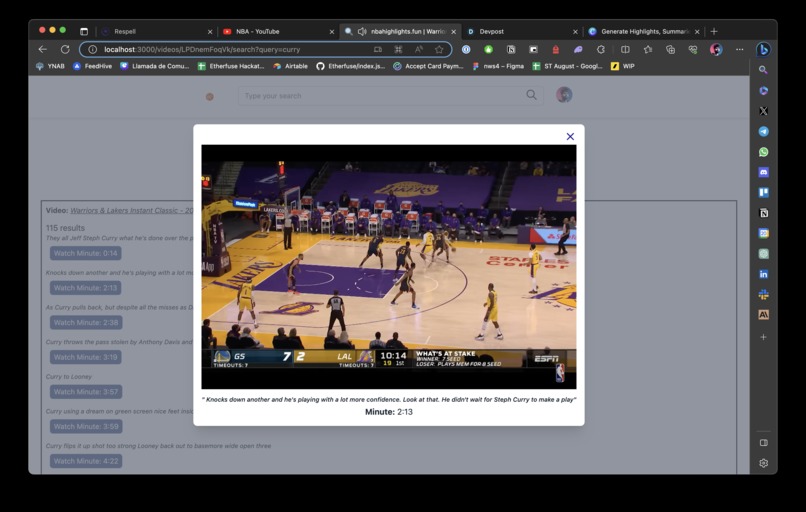Click the Watch Minute: 4:22 button
The height and width of the screenshot is (512, 806).
tap(86, 461)
